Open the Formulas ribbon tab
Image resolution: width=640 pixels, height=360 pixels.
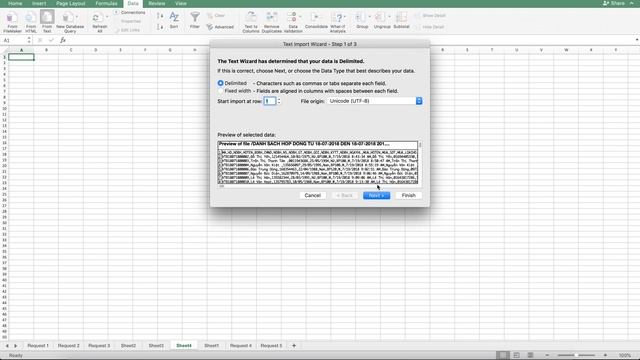point(106,3)
